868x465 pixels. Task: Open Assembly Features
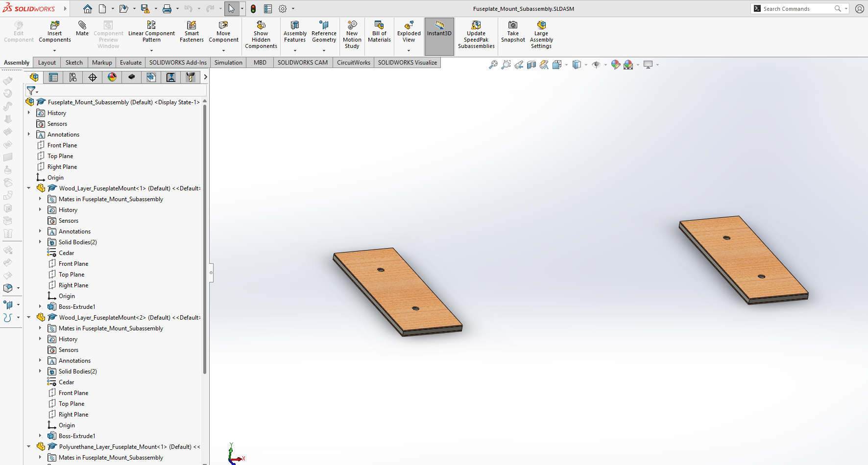295,32
